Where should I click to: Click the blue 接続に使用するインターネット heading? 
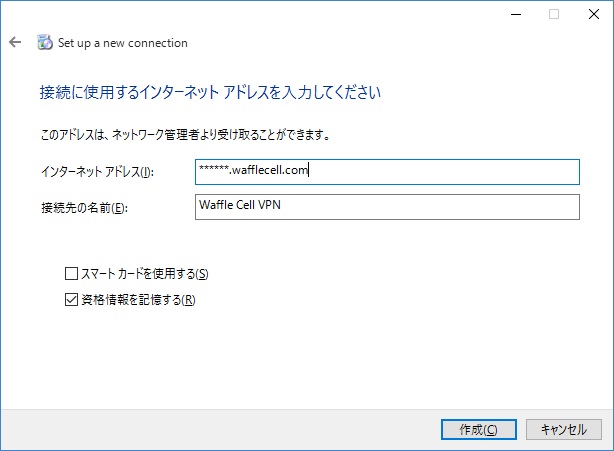coord(210,92)
